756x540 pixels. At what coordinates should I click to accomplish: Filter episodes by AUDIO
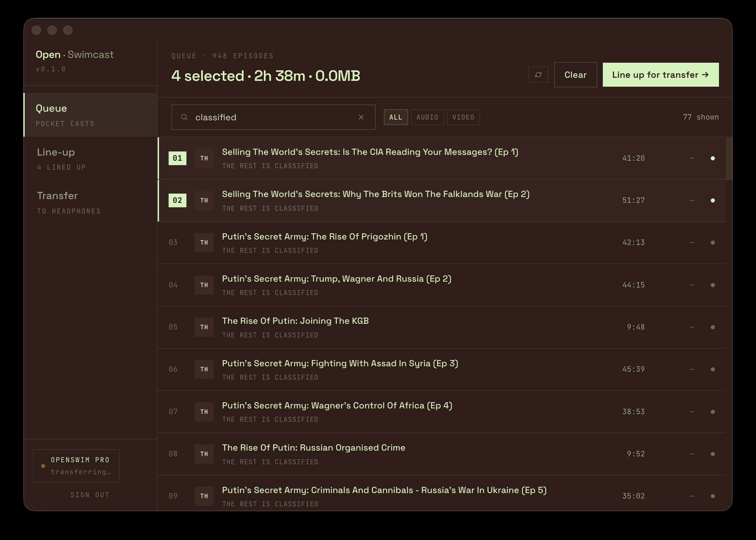point(427,117)
